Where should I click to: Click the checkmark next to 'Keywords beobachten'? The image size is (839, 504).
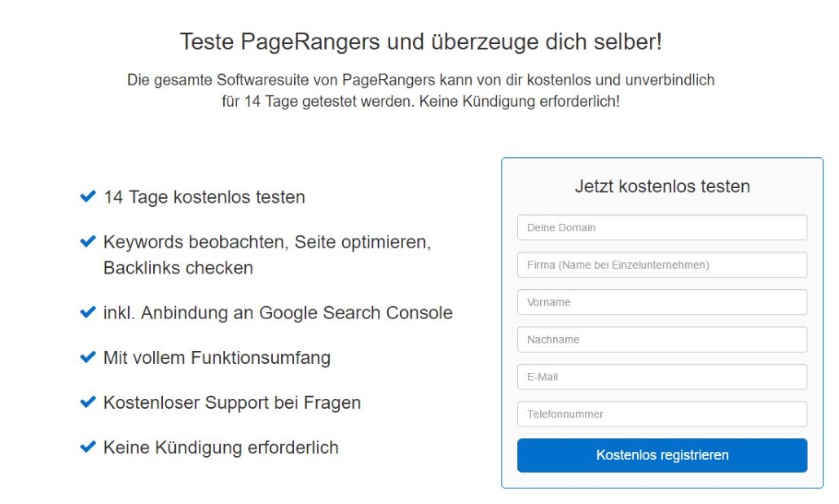88,242
